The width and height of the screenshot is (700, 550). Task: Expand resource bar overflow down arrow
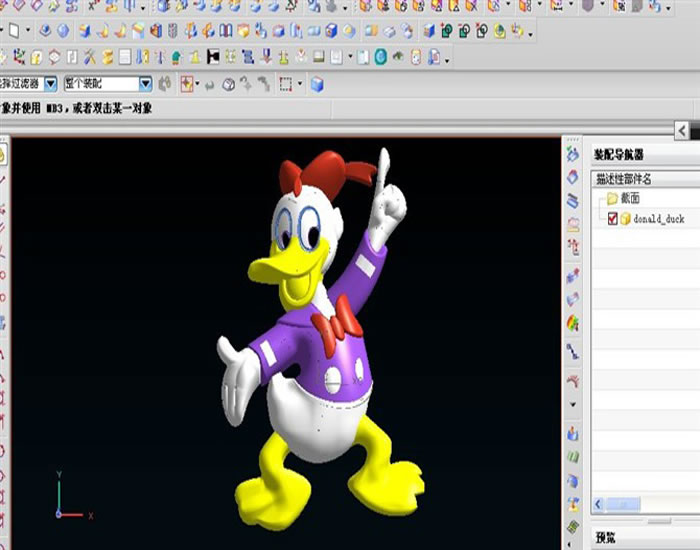pyautogui.click(x=572, y=405)
